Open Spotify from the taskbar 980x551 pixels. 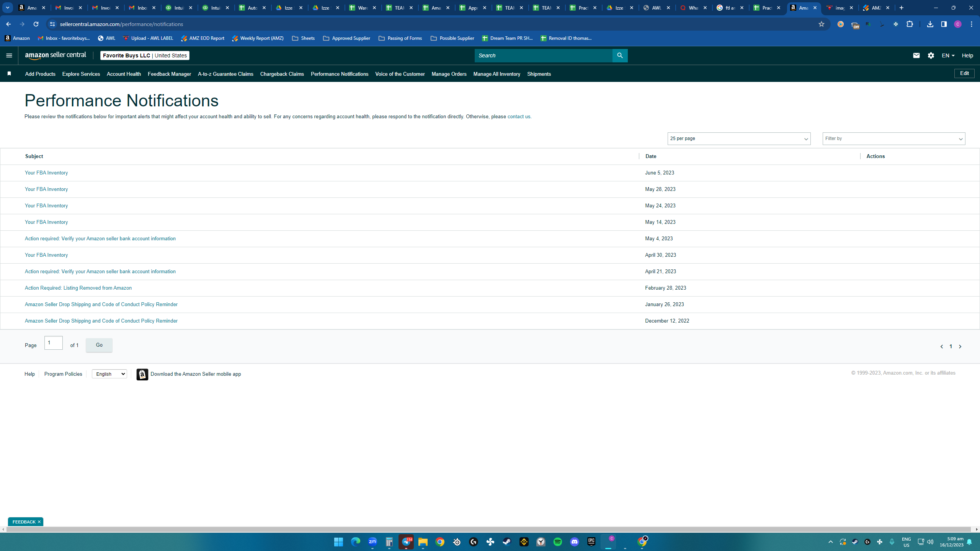pos(558,542)
